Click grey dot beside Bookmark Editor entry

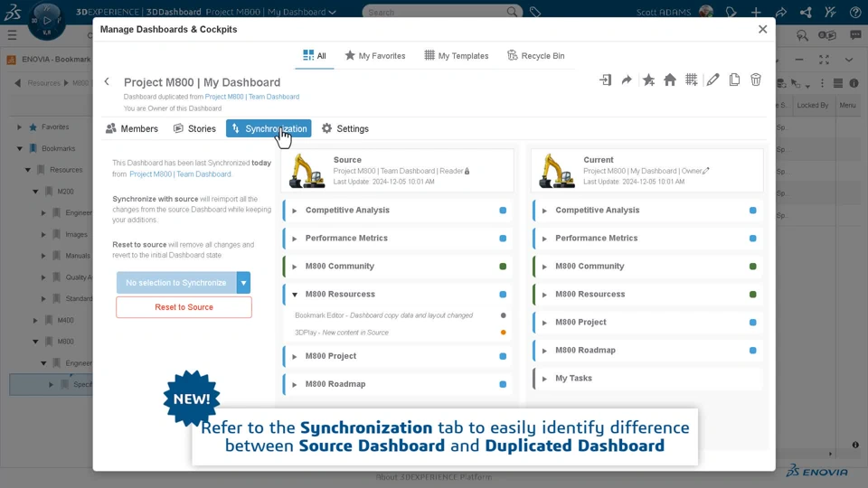pos(504,315)
